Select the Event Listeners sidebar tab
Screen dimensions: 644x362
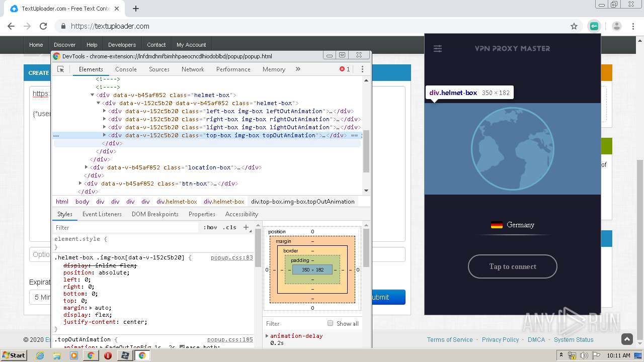pyautogui.click(x=102, y=214)
